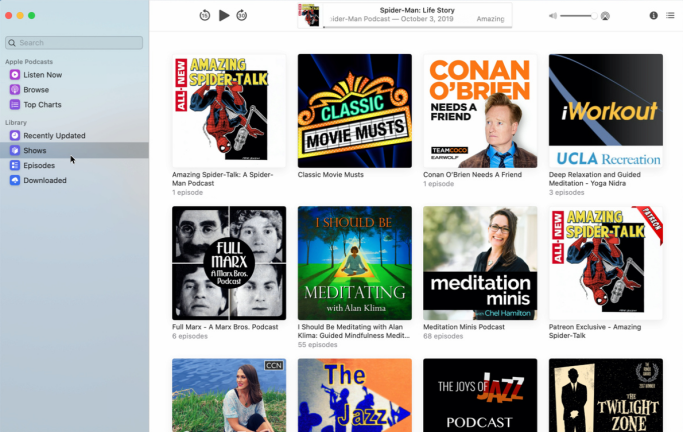Click the Search field
Image resolution: width=683 pixels, height=432 pixels.
[74, 43]
